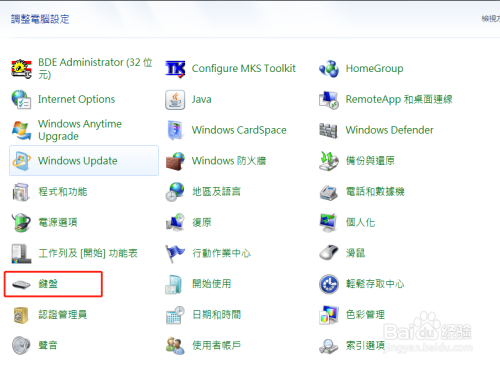Image resolution: width=500 pixels, height=365 pixels.
Task: Open the 工作列及 [開始] 功能表 link
Action: [x=88, y=253]
